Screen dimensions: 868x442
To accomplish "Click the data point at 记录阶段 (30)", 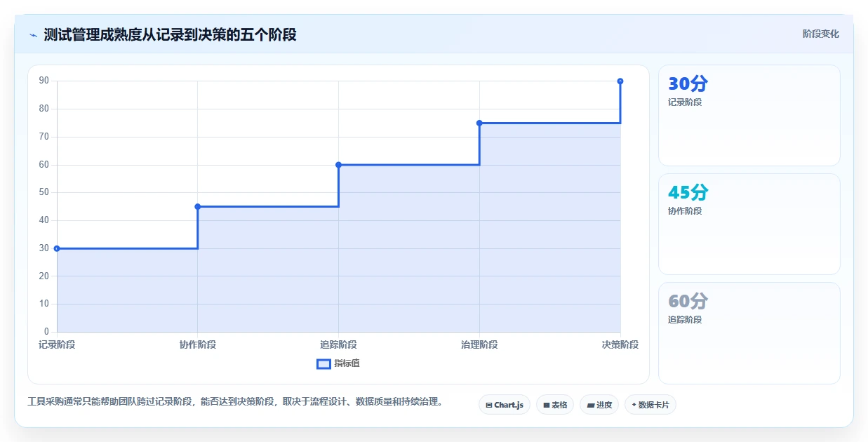I will tap(57, 248).
